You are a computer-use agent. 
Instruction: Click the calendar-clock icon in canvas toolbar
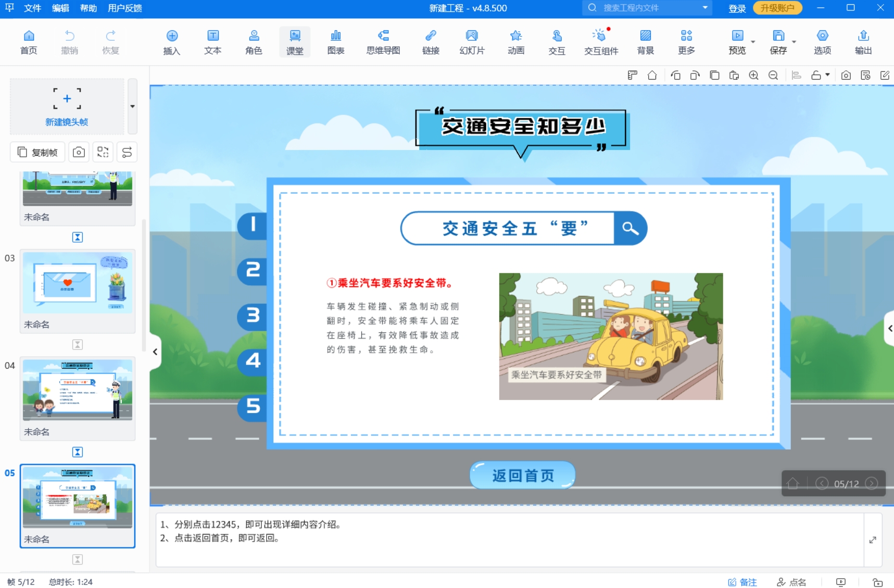click(x=865, y=75)
